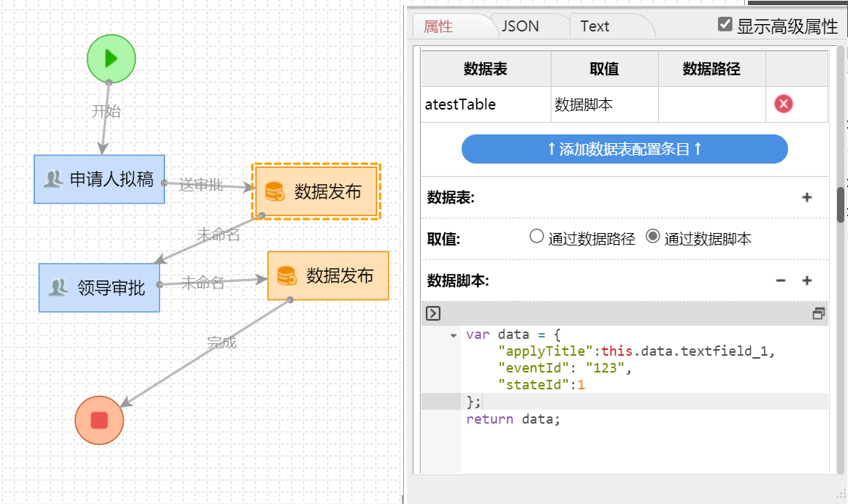Fold the var data code block arrow
Screen dimensions: 848x504
click(453, 335)
